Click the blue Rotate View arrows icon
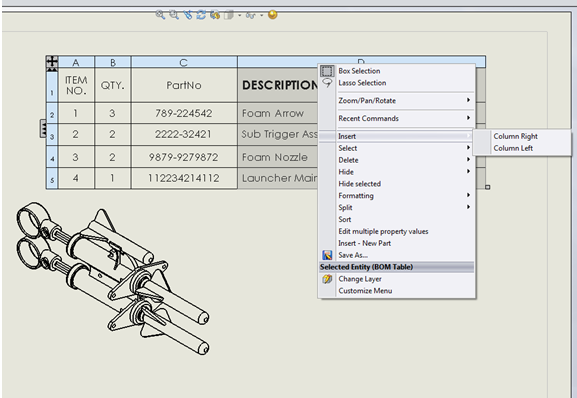This screenshot has width=577, height=398. coord(201,15)
